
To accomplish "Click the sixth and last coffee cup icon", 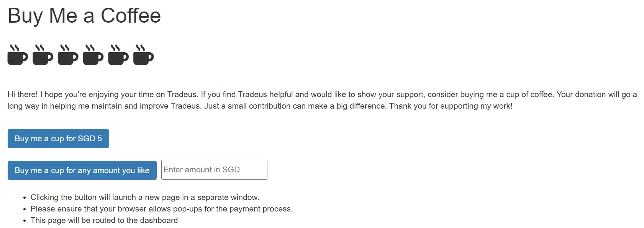I will (144, 55).
